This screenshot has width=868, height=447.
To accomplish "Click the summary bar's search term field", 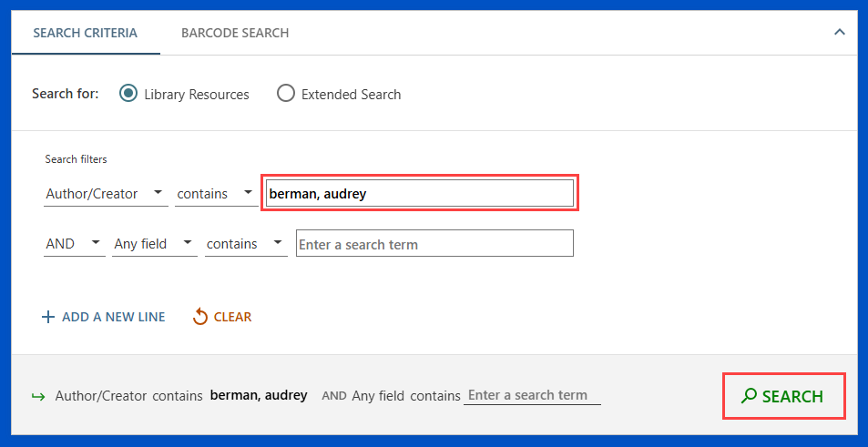I will [532, 396].
